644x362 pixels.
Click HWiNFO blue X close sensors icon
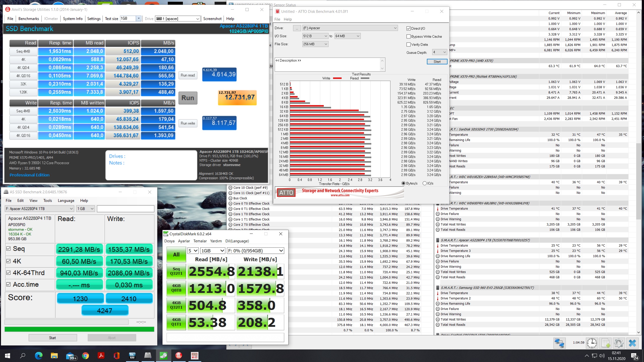coord(632,343)
